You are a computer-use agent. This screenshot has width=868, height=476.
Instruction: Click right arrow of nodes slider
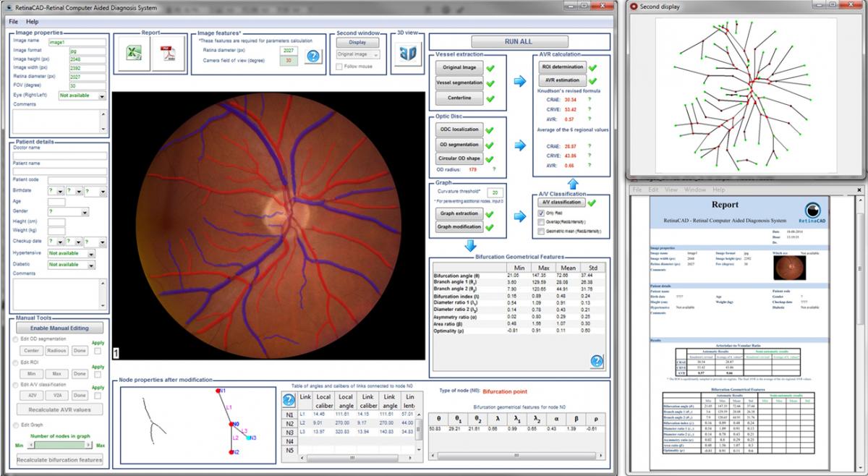[x=90, y=446]
